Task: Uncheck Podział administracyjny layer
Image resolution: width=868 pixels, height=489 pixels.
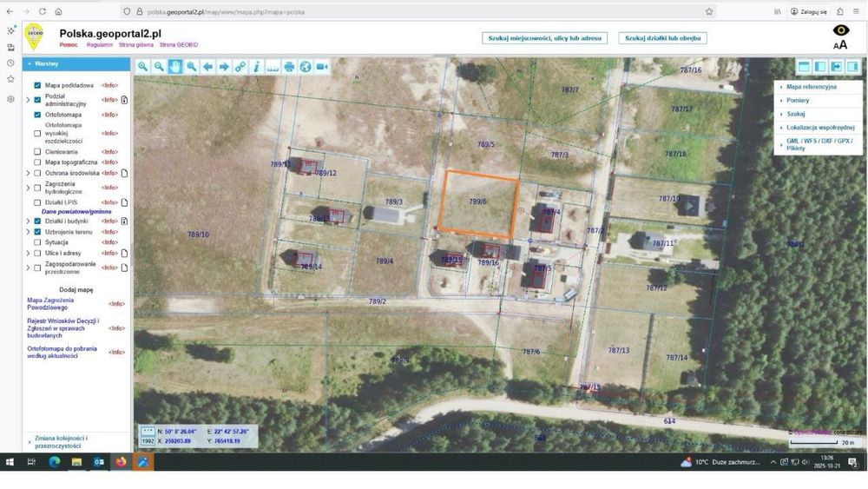Action: point(37,100)
